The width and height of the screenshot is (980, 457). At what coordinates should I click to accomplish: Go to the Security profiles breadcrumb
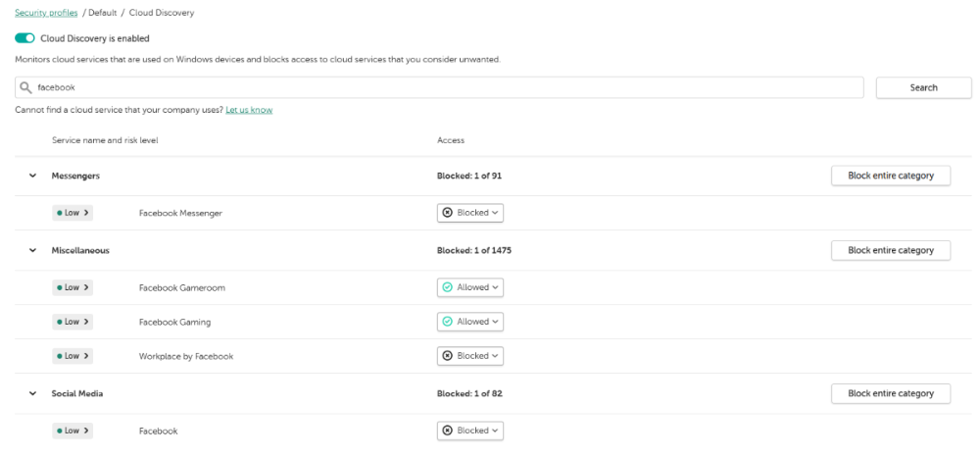[x=47, y=13]
